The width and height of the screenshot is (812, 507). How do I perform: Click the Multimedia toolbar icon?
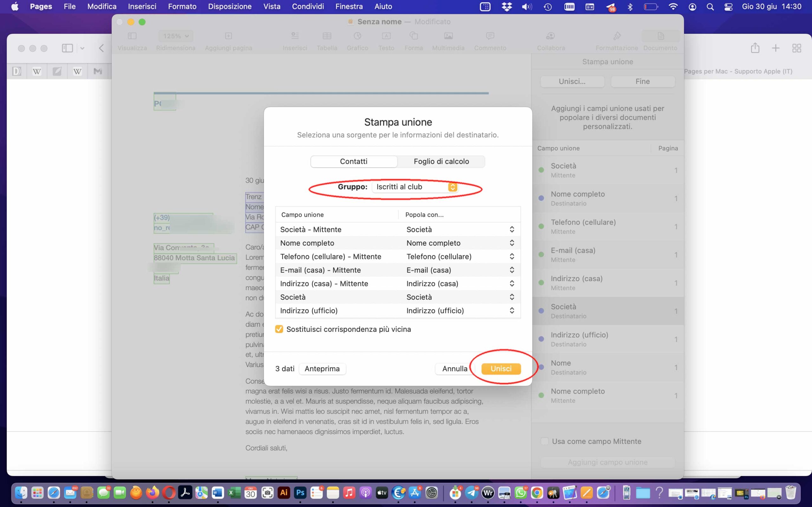coord(448,36)
